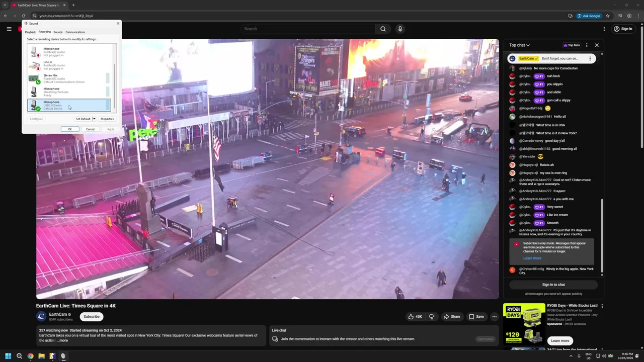Select the Streaming Webcam microphone device
Image resolution: width=644 pixels, height=362 pixels.
[69, 92]
